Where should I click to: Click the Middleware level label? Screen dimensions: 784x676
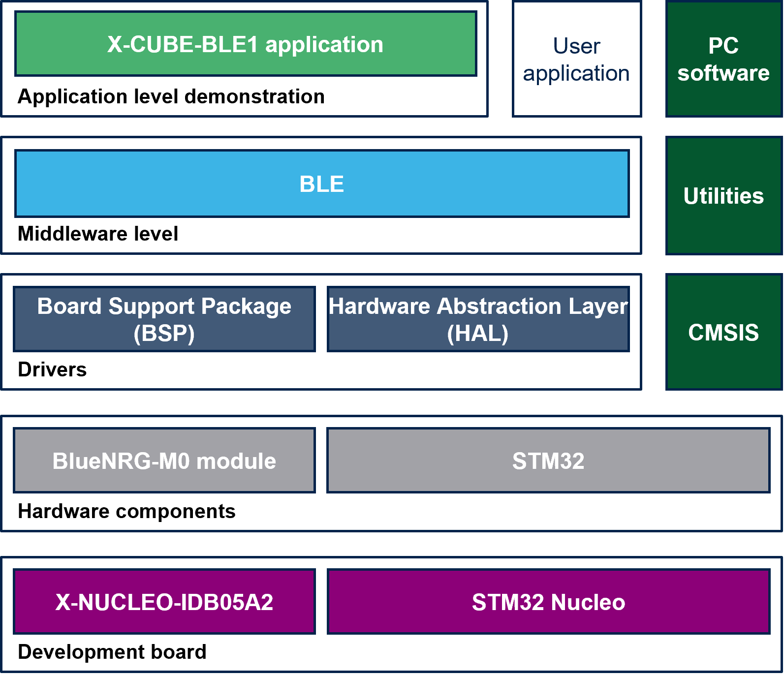click(98, 234)
